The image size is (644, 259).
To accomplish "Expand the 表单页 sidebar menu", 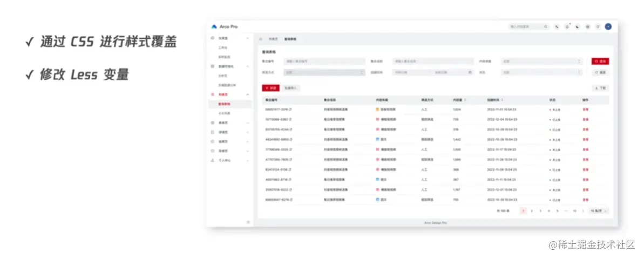I will pyautogui.click(x=229, y=122).
